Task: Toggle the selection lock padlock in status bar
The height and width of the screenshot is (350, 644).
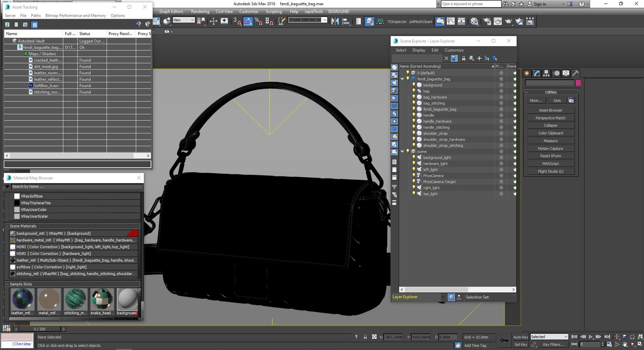Action: [365, 337]
